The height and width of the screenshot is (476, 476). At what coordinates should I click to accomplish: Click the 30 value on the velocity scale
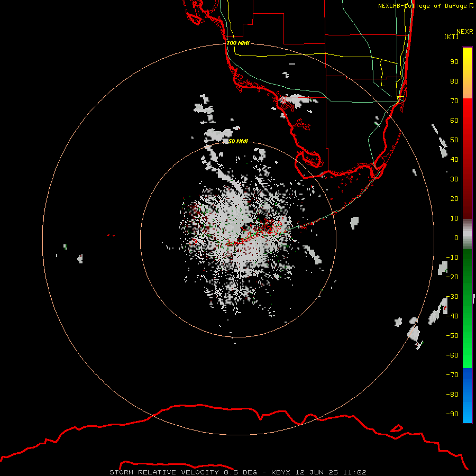(x=454, y=179)
